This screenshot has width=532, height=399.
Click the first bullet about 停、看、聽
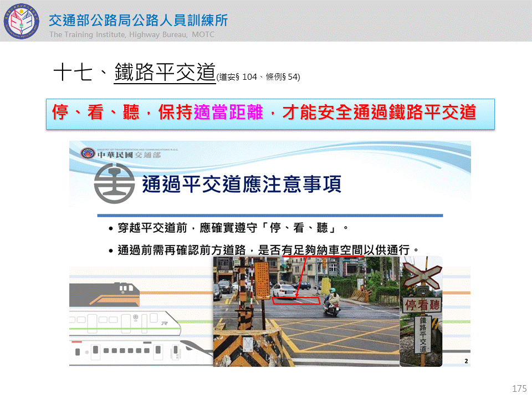[233, 228]
